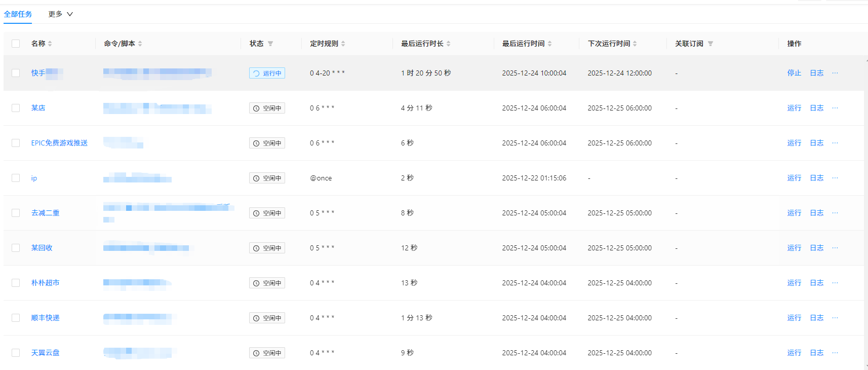Sort by 命令/脚本 column arrows
Screen dimensions: 868x370
click(x=140, y=44)
